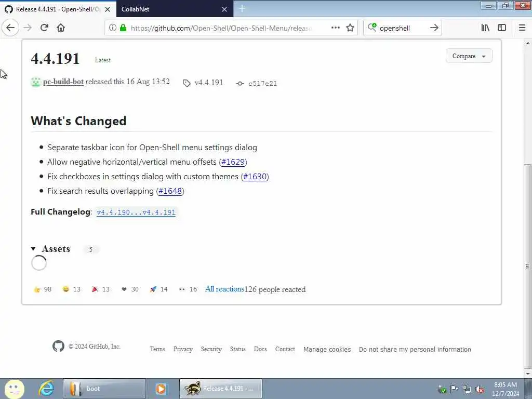Click into the openshell search box
532x399 pixels.
point(402,28)
